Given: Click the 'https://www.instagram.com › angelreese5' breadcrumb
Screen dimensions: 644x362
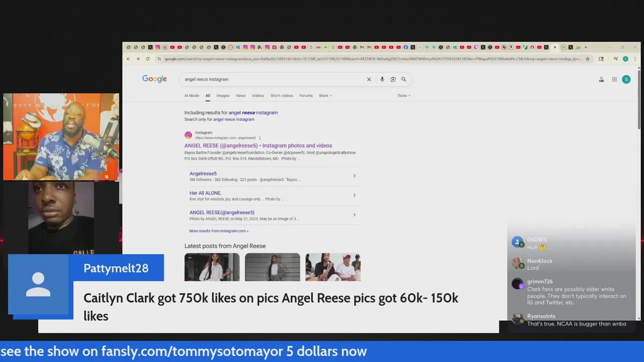Looking at the screenshot, I should [x=225, y=138].
